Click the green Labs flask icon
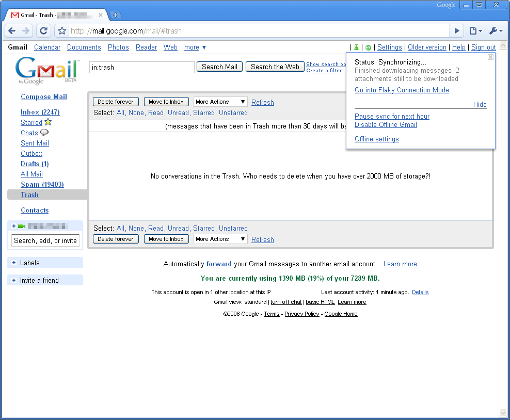This screenshot has width=510, height=420. 357,47
